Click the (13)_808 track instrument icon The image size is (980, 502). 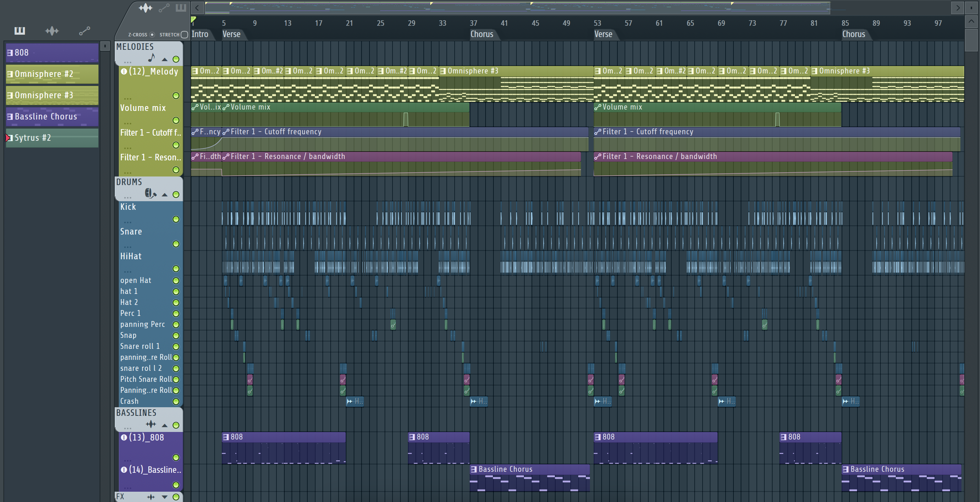click(x=124, y=437)
